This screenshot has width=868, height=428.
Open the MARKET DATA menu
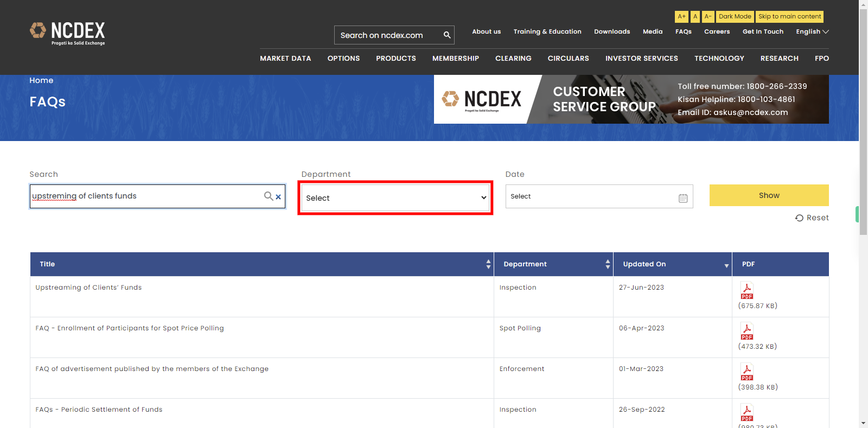[285, 58]
